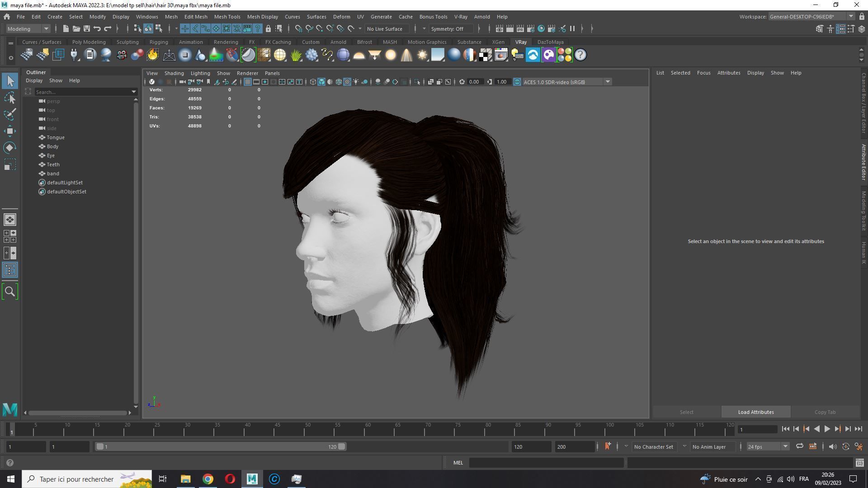The image size is (868, 488).
Task: Click the MEL script language toggle
Action: point(458,463)
